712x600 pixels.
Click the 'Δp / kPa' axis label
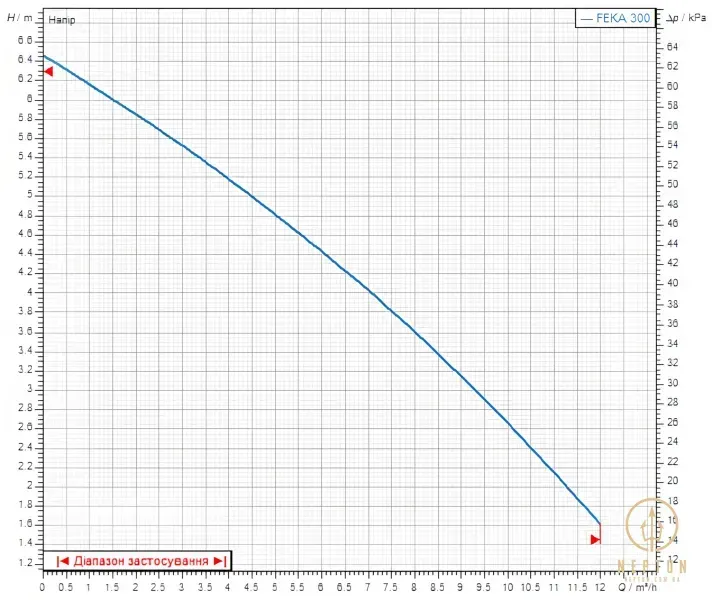686,18
